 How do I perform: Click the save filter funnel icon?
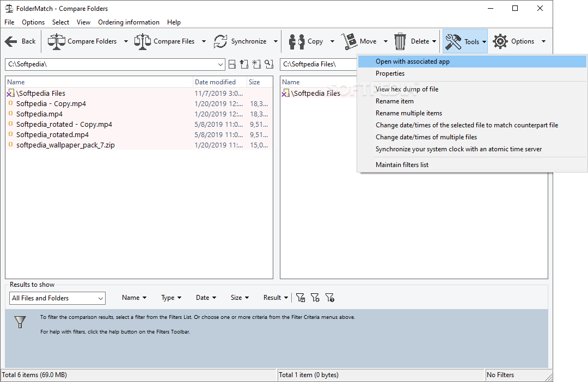pos(301,298)
